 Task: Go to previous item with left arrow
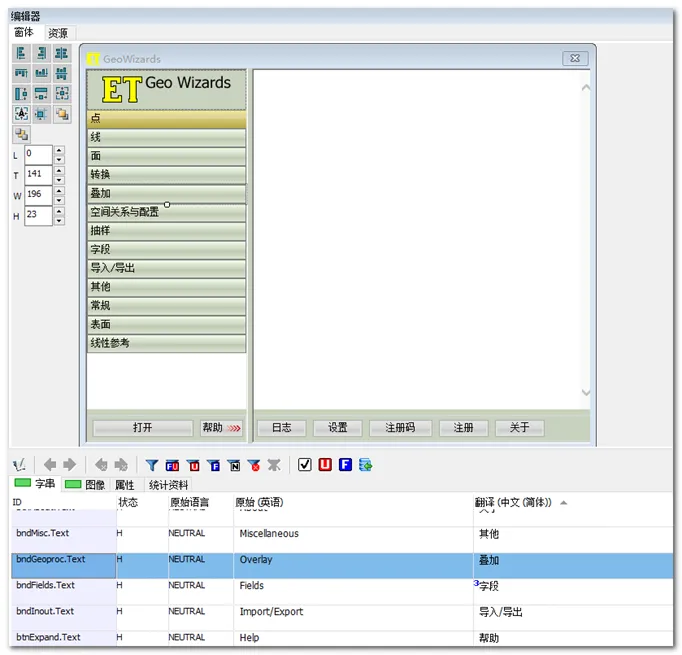pos(50,465)
